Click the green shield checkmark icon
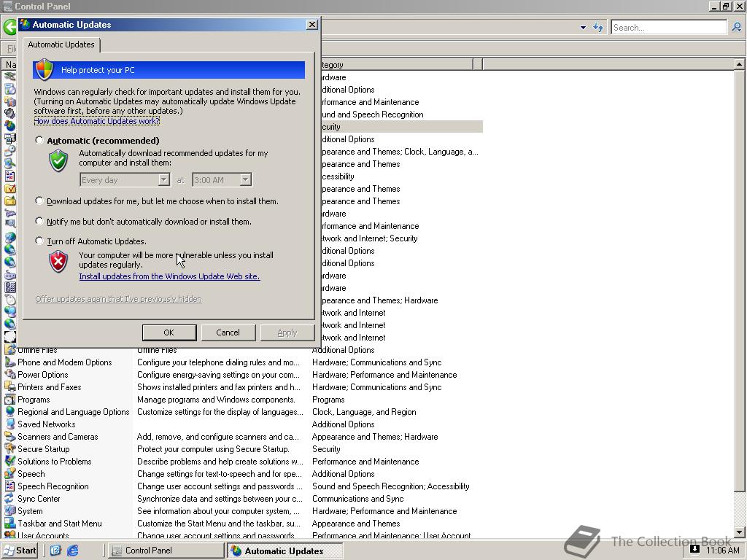Screen dimensions: 747x560 point(58,160)
